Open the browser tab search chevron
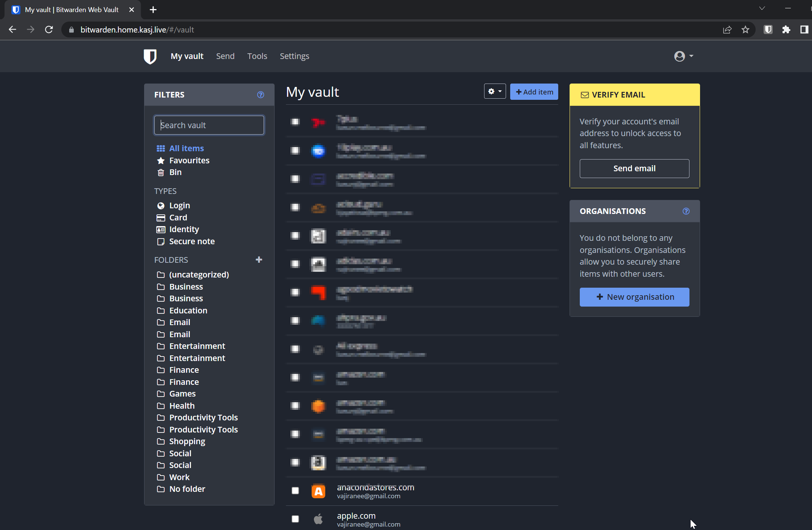The width and height of the screenshot is (812, 530). (x=762, y=8)
